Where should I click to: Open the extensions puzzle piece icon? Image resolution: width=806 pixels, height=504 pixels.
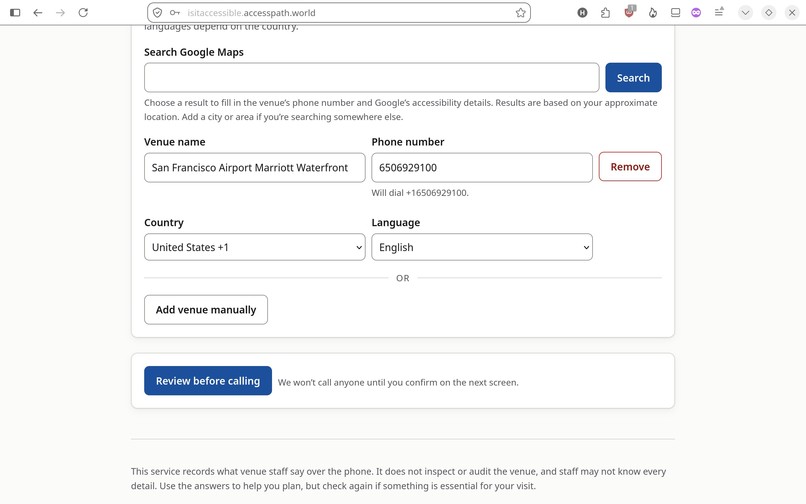pyautogui.click(x=605, y=13)
